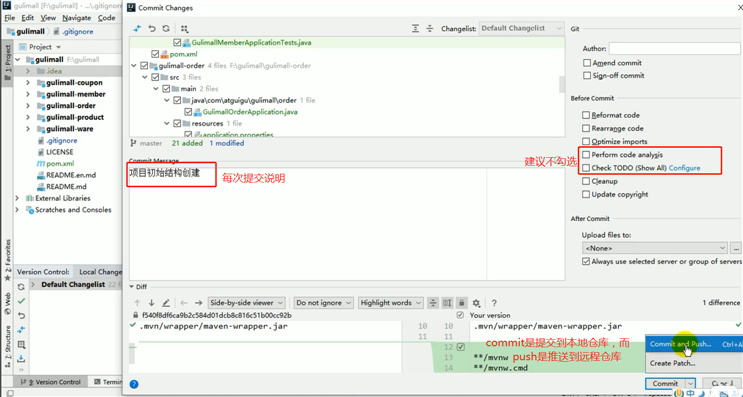
Task: Select Create Patch from popup menu
Action: click(x=694, y=363)
